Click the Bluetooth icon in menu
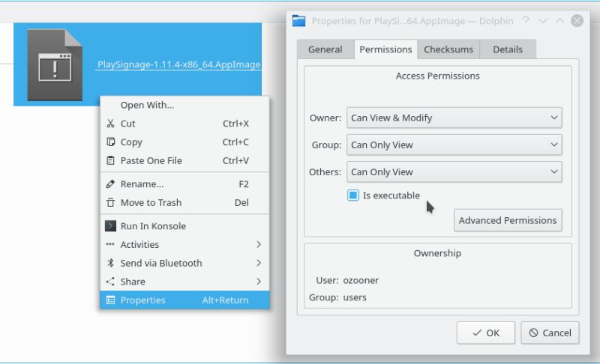 pos(110,263)
